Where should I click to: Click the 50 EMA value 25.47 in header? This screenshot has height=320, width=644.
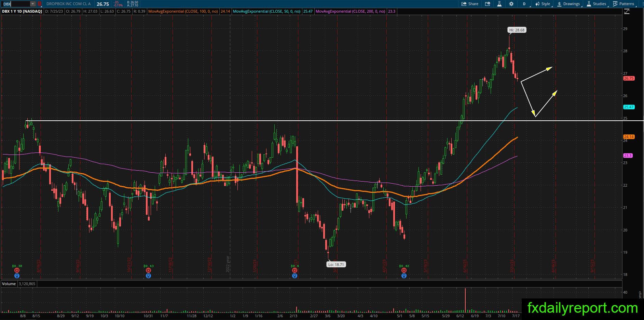[x=308, y=11]
